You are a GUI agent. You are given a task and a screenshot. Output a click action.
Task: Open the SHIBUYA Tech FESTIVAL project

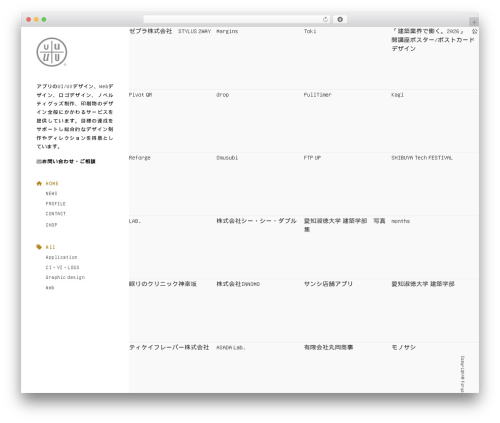coord(422,158)
